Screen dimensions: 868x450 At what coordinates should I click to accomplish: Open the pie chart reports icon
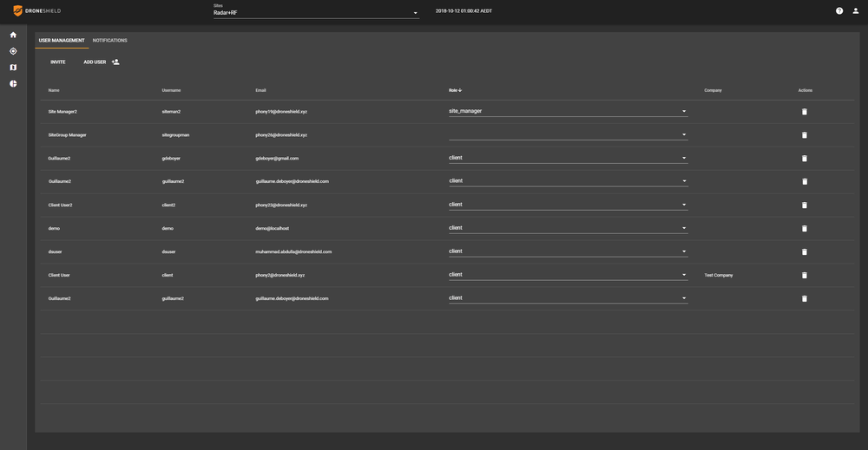point(13,84)
